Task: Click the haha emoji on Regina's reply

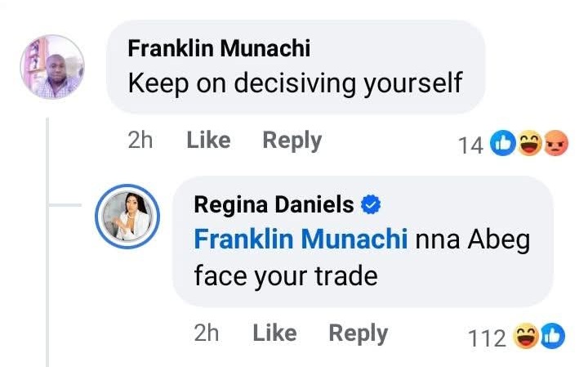Action: click(525, 336)
